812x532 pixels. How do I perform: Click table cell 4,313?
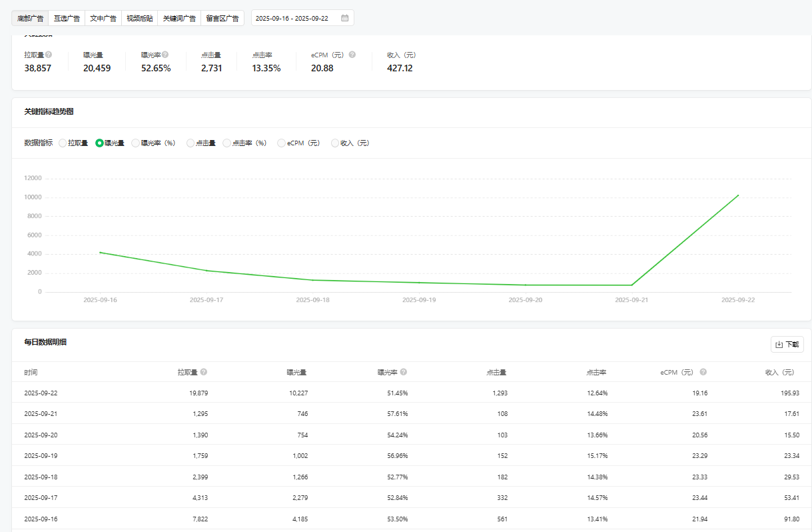coord(199,498)
